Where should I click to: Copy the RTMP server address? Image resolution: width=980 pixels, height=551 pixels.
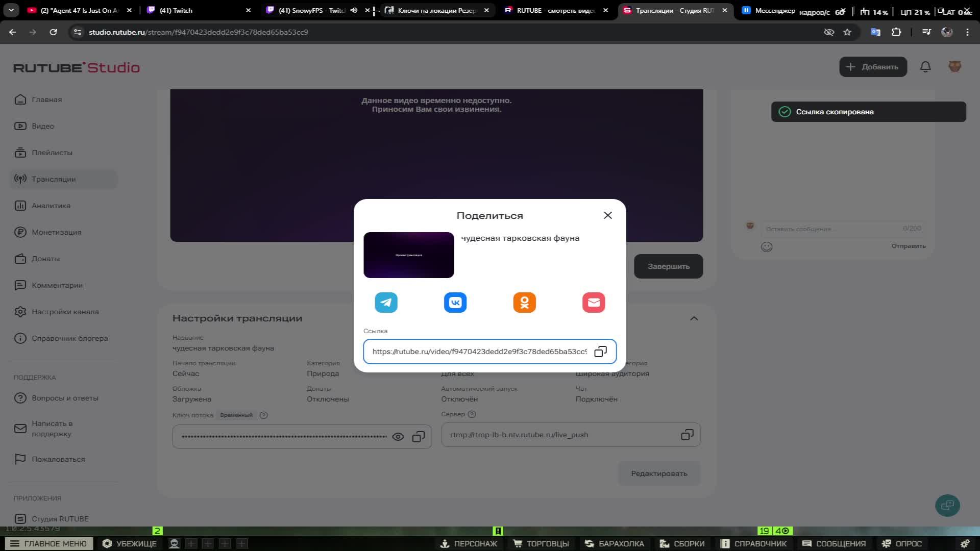point(687,435)
